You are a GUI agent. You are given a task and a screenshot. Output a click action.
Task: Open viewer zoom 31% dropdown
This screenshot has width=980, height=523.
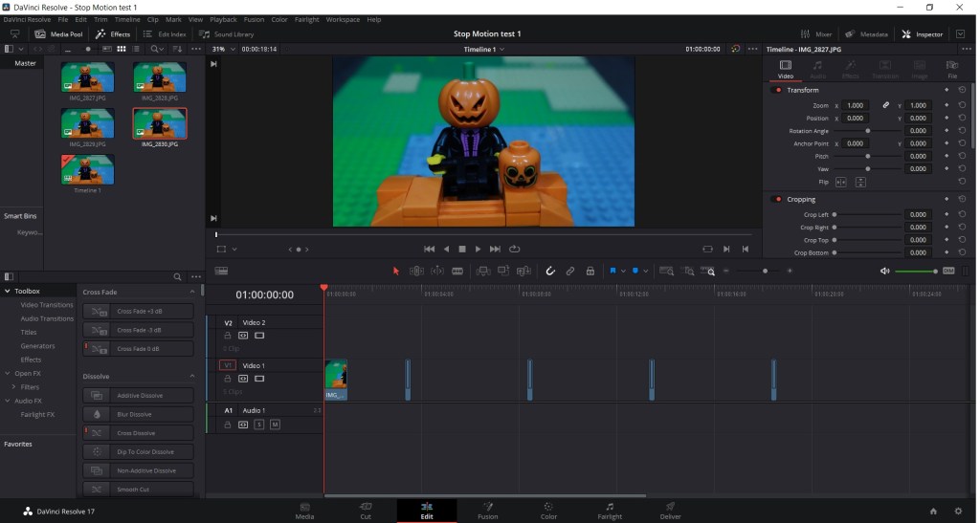tap(222, 49)
